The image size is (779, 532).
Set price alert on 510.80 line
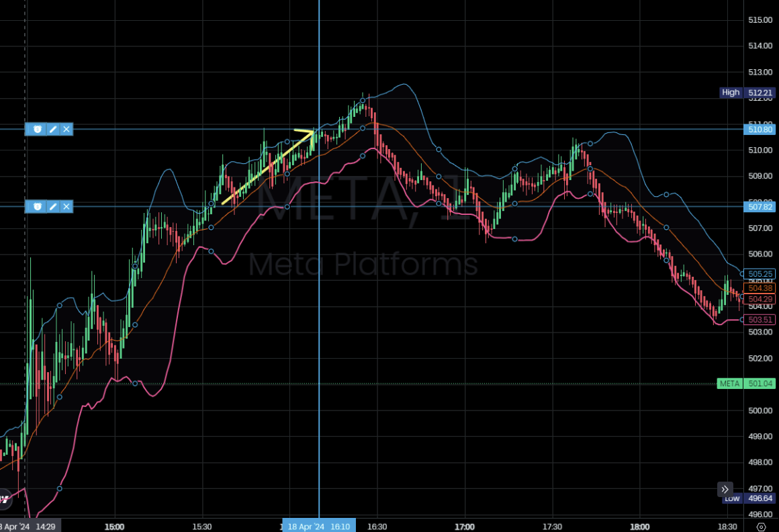point(38,129)
